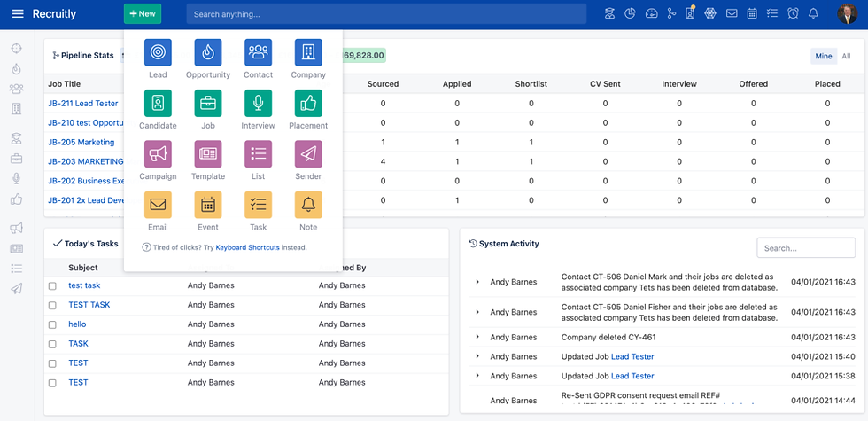Screen dimensions: 868x421
Task: Switch Pipeline Stats to All
Action: (847, 56)
